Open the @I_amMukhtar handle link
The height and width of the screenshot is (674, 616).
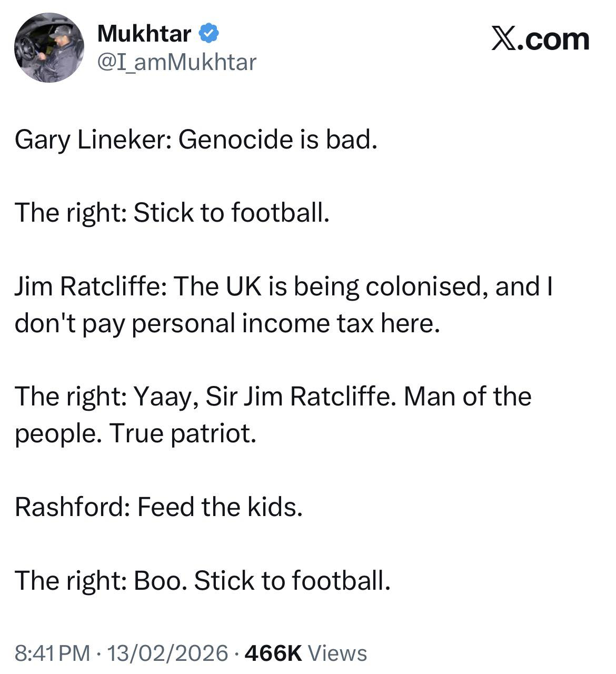(x=177, y=62)
